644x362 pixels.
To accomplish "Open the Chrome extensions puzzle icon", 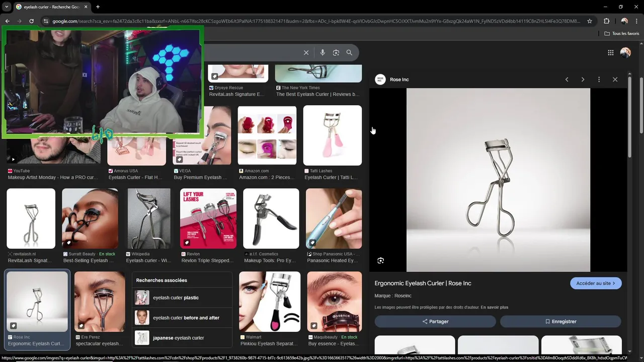I will 606,21.
